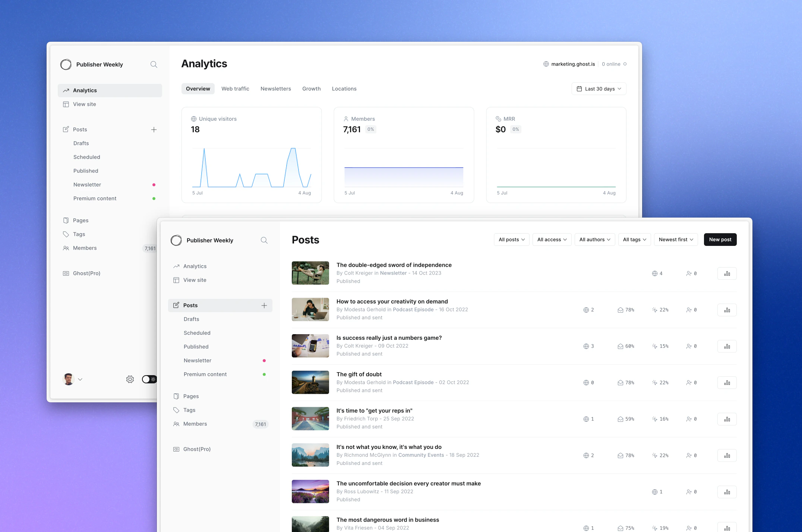This screenshot has height=532, width=802.
Task: Open analytics icon for The gift of doubt
Action: 727,383
